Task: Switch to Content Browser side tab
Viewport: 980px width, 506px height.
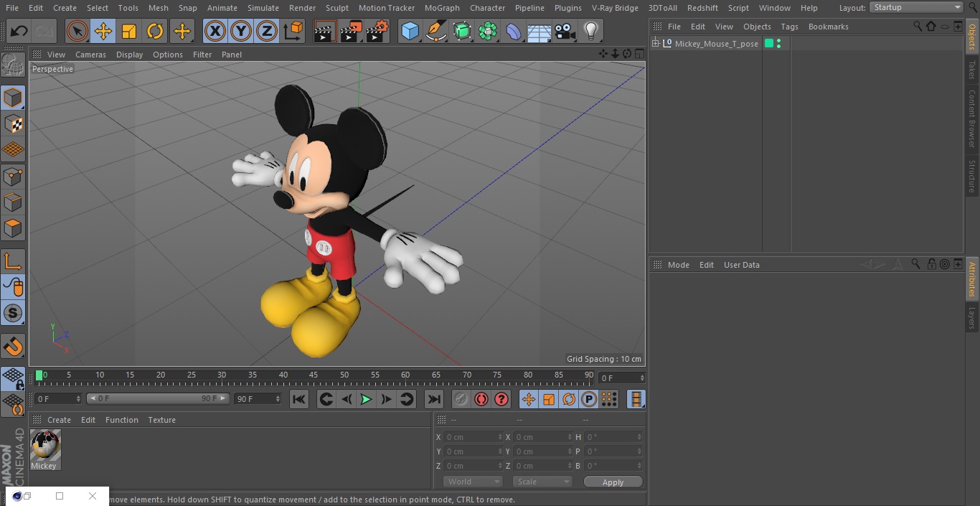Action: (972, 118)
